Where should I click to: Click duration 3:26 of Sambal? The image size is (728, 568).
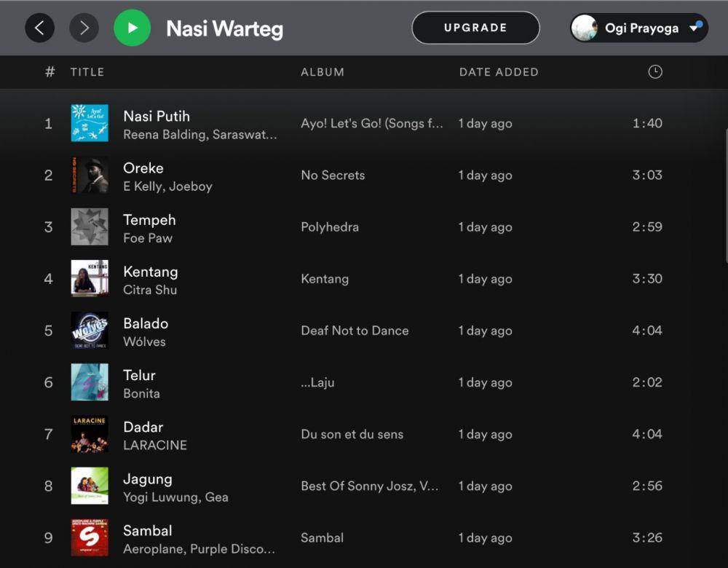(647, 538)
